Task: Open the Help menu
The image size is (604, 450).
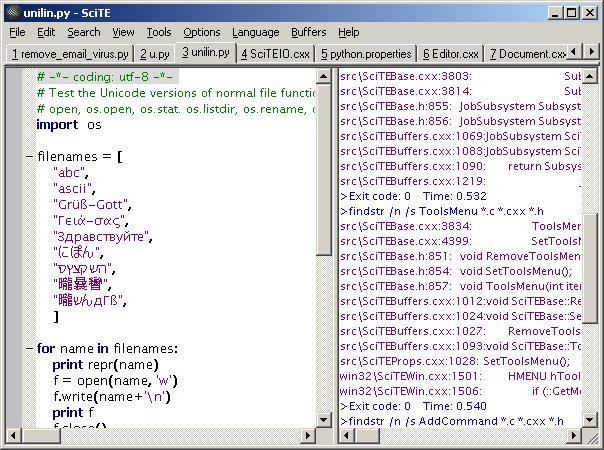Action: click(x=349, y=32)
